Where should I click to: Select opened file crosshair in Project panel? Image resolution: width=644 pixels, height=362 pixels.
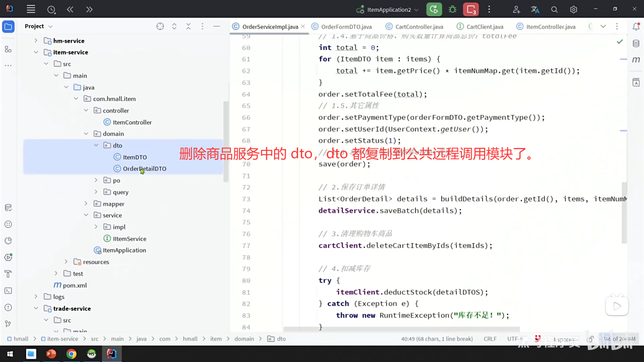point(160,26)
